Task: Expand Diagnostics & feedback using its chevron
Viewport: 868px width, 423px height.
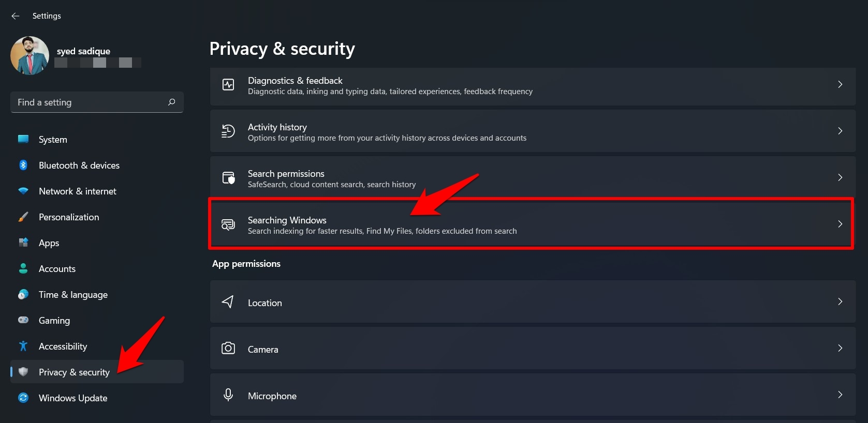Action: (840, 85)
